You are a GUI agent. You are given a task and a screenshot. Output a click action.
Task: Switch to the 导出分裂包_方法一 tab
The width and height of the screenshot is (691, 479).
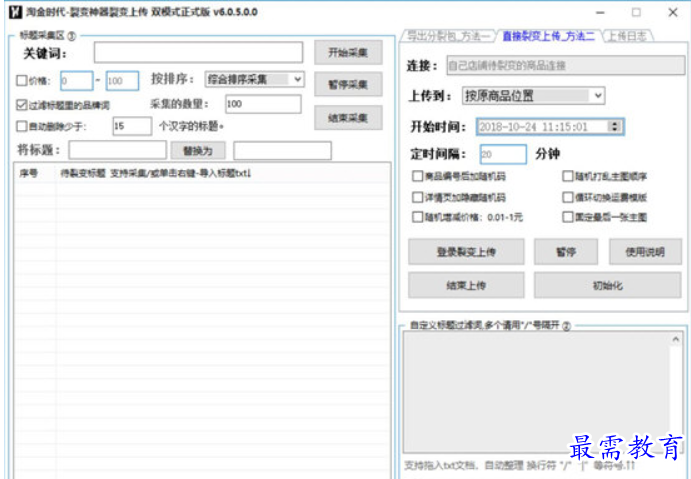pos(448,36)
